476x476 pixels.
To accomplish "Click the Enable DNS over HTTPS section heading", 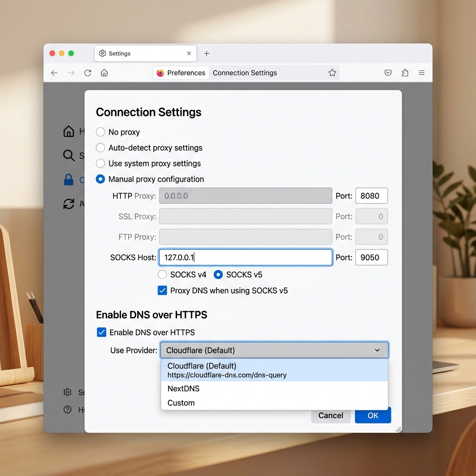I will [152, 315].
